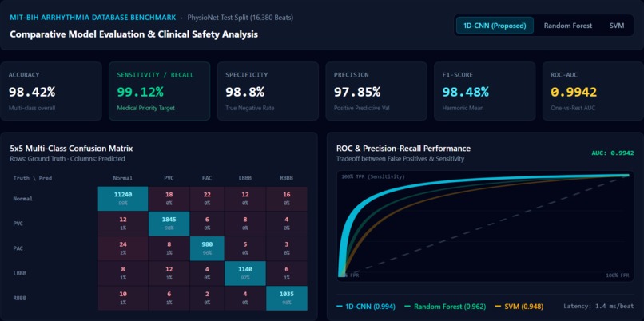644x321 pixels.
Task: Click the MIT-BIH Arrhythmia Database Benchmark title
Action: point(93,18)
